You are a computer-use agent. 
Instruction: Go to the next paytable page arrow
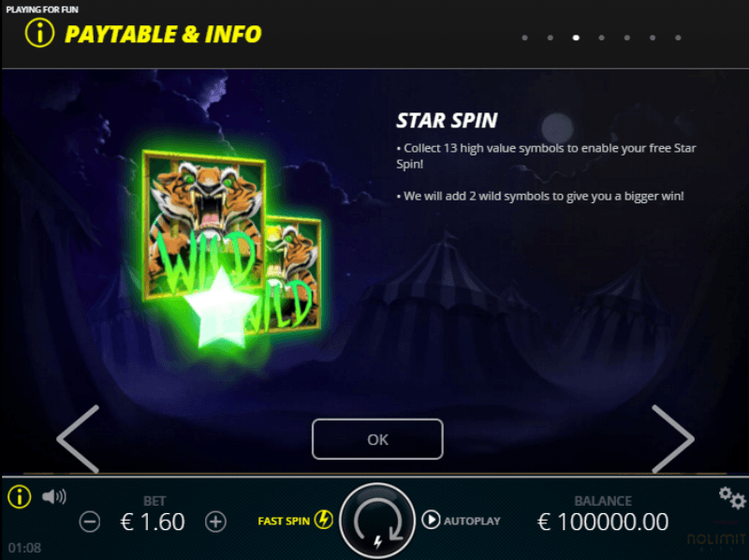672,438
